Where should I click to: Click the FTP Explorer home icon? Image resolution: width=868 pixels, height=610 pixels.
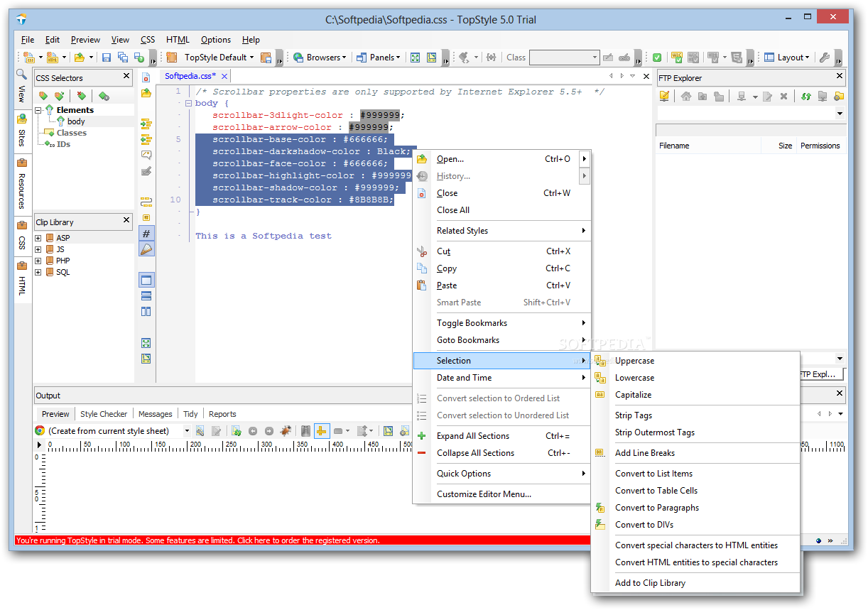tap(685, 97)
